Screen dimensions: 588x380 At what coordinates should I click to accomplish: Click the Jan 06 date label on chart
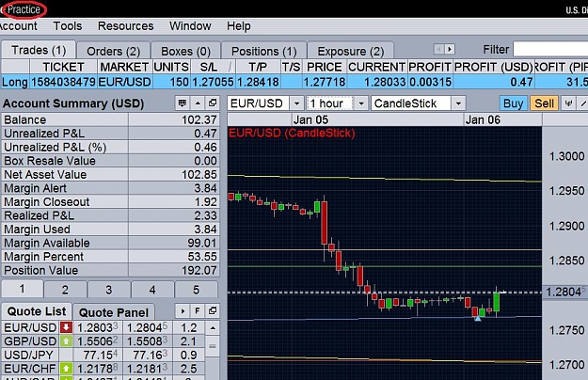483,119
